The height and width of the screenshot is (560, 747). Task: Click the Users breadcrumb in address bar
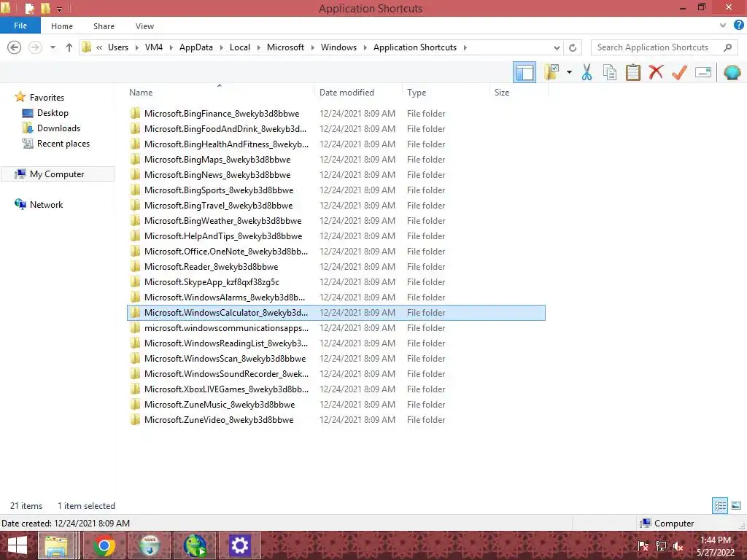click(118, 47)
